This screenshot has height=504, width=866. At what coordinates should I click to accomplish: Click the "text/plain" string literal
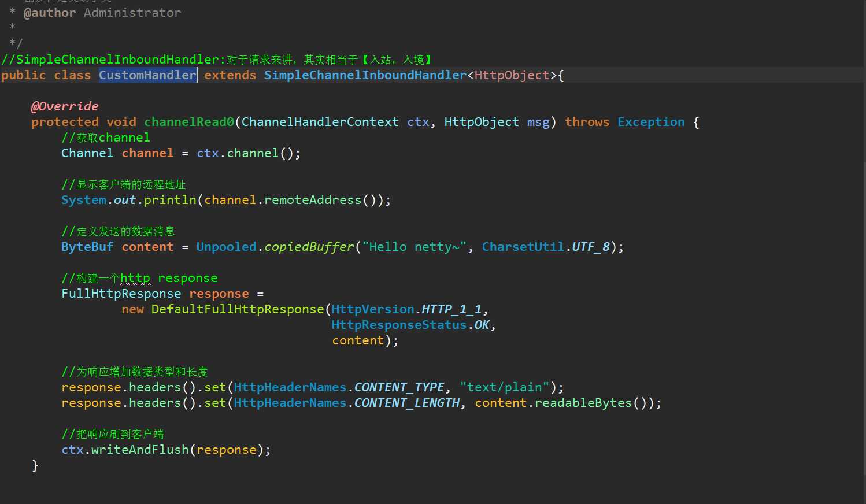pos(505,387)
